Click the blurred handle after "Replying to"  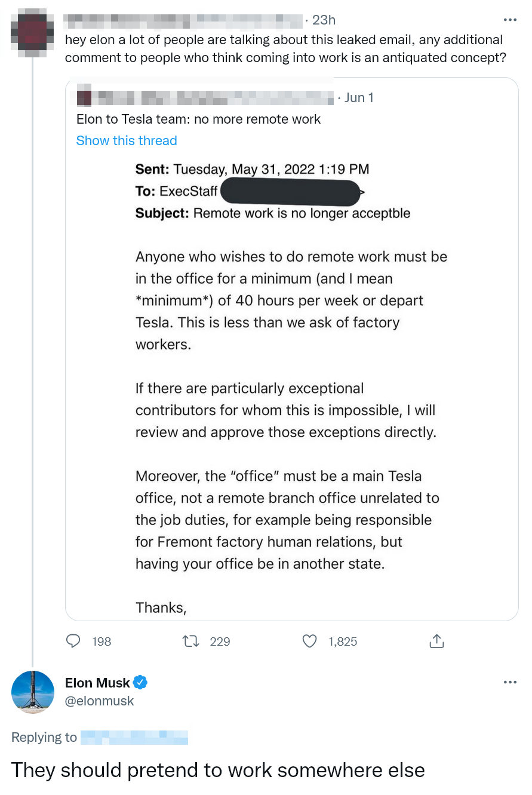134,738
